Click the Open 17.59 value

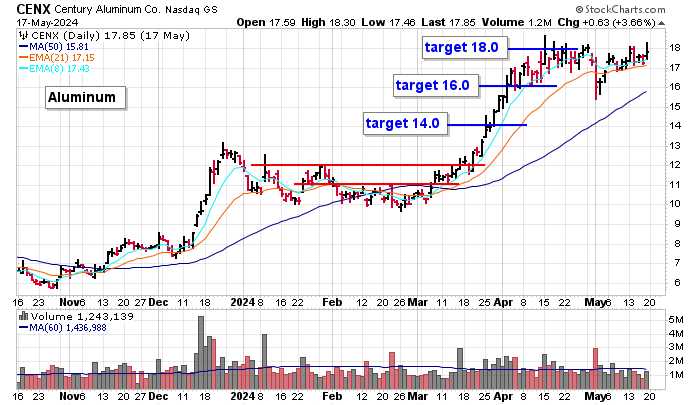click(x=266, y=22)
